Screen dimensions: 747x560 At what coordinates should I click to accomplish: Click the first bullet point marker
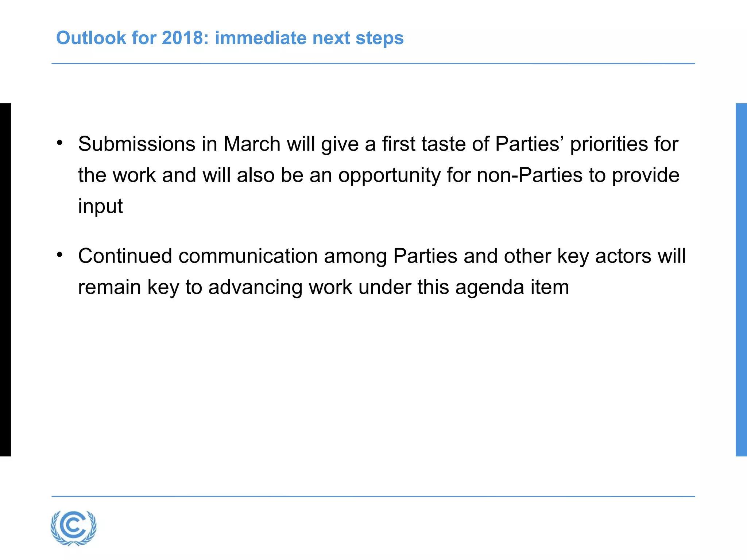pos(60,143)
